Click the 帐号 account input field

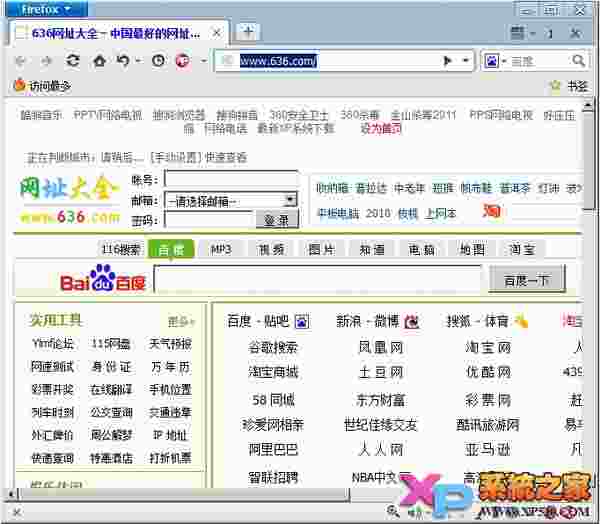tap(231, 179)
